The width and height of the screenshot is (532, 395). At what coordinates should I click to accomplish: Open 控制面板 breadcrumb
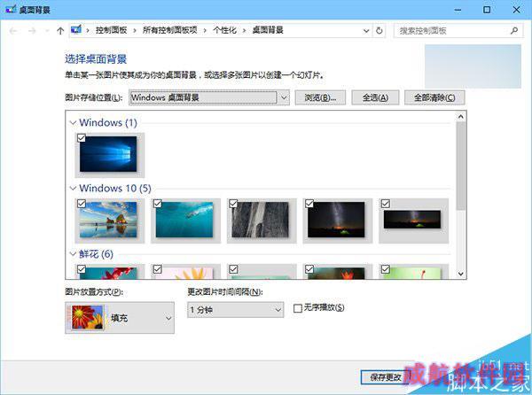point(112,30)
